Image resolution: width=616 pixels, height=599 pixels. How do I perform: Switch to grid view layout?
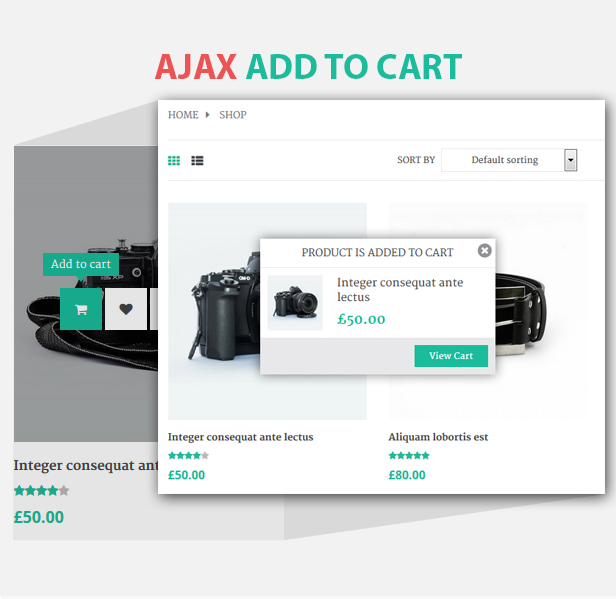tap(174, 161)
